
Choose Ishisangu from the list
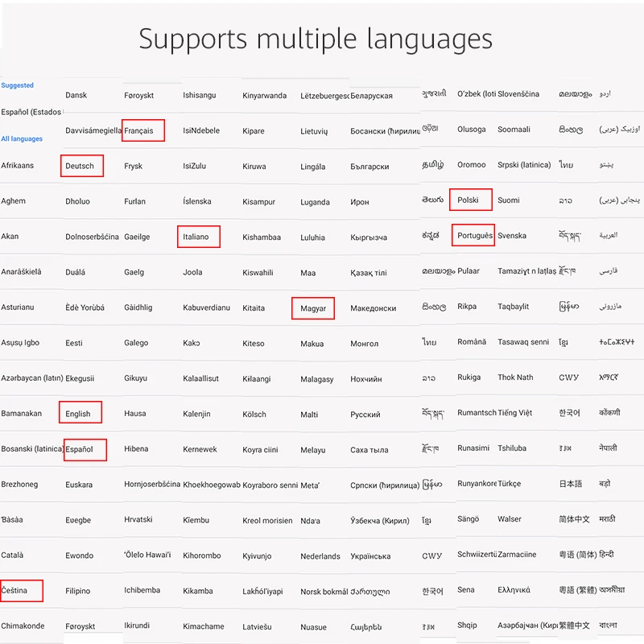(199, 95)
